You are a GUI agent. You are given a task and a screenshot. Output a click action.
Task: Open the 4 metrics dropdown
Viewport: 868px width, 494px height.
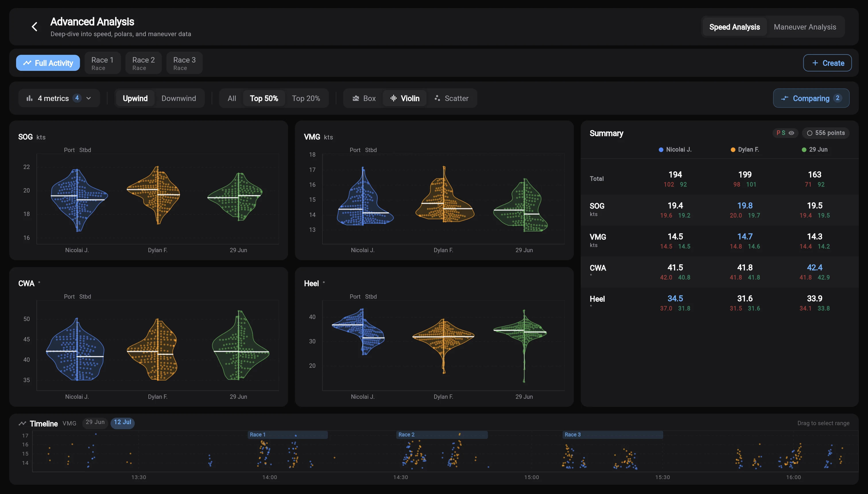[59, 98]
